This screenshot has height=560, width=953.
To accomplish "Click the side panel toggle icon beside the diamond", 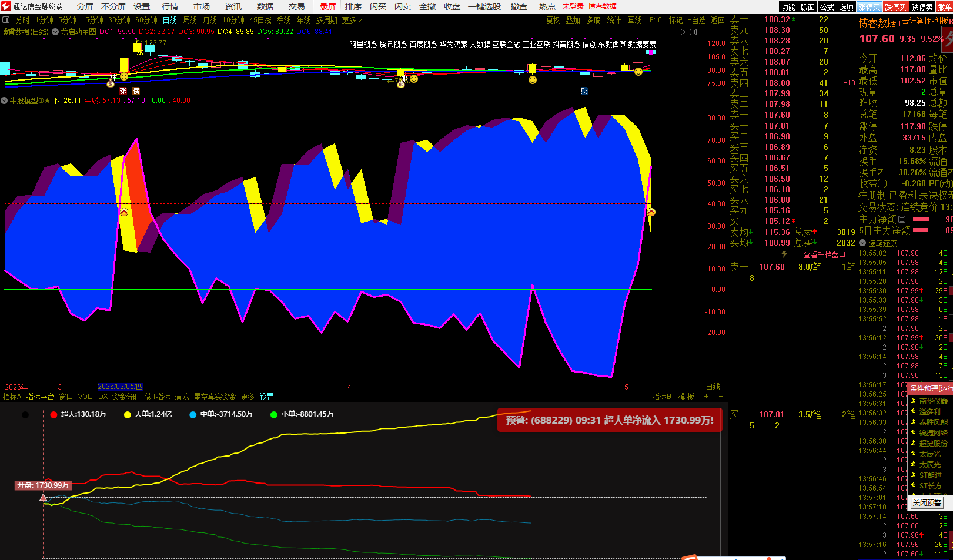I will [x=693, y=32].
